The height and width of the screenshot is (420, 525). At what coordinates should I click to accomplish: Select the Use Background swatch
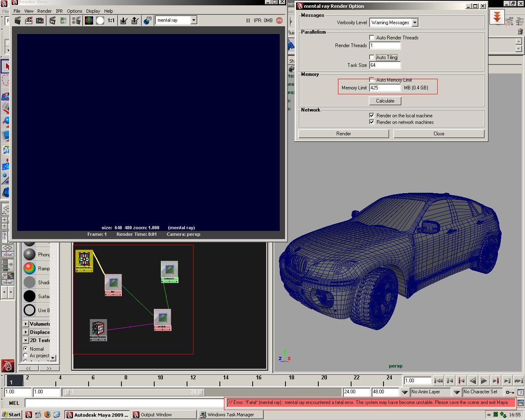coord(30,310)
